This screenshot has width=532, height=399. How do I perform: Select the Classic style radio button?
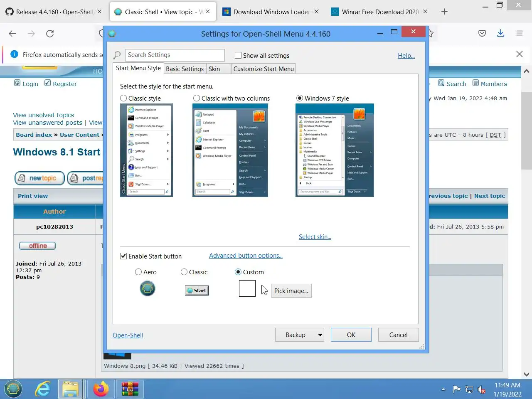point(123,98)
